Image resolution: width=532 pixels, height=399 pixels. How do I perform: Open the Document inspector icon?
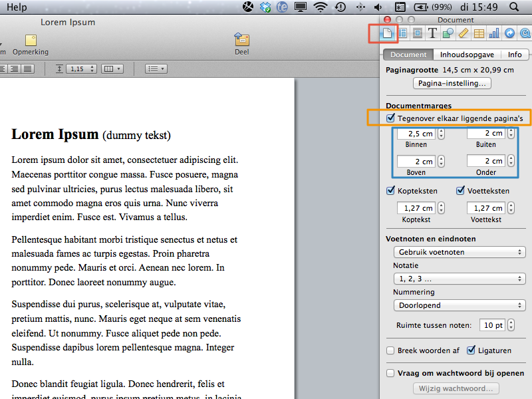[x=387, y=33]
